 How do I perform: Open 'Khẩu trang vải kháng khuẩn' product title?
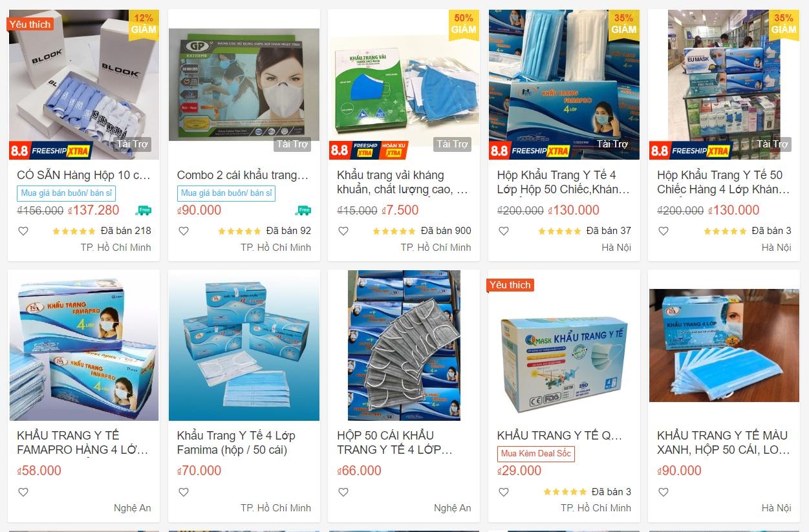(402, 182)
